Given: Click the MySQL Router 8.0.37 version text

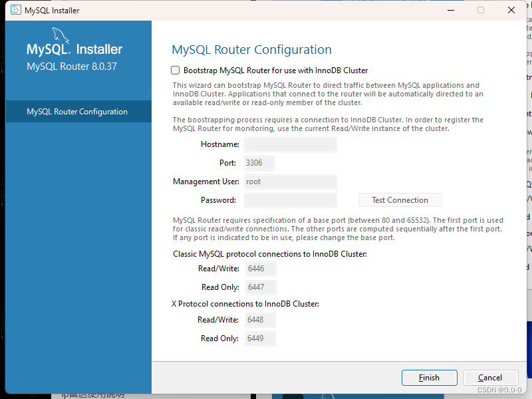Looking at the screenshot, I should coord(72,66).
